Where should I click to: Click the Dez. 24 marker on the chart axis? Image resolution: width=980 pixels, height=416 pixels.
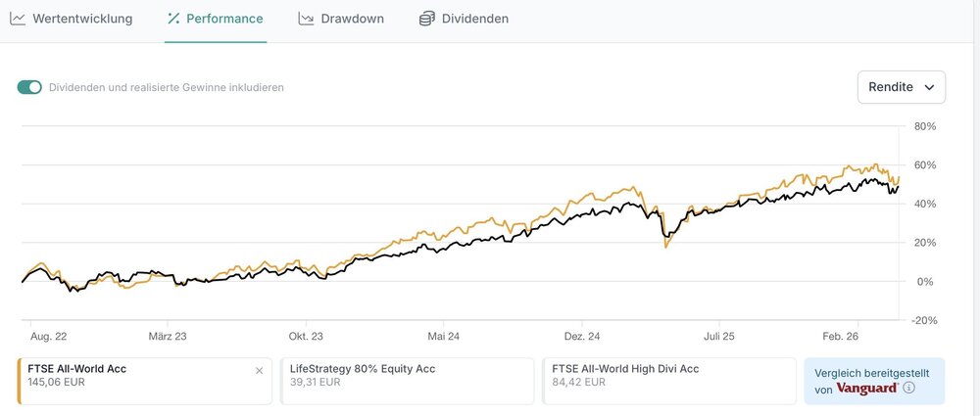tap(582, 336)
